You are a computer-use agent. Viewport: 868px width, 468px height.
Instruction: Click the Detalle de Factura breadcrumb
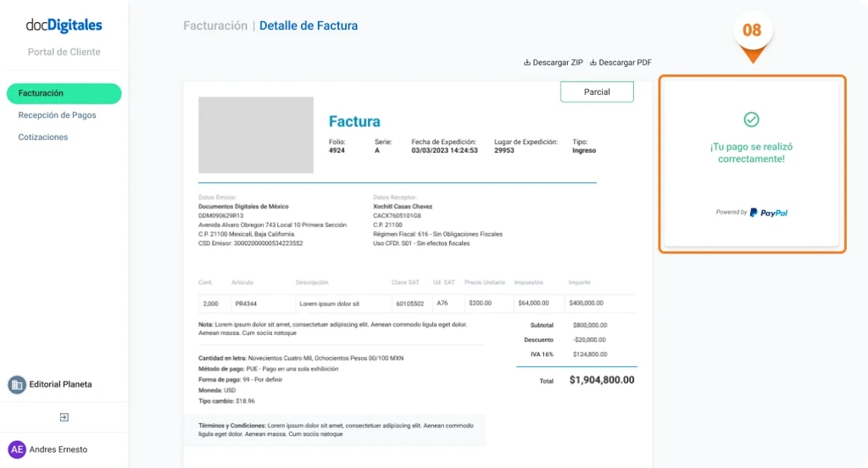tap(309, 26)
